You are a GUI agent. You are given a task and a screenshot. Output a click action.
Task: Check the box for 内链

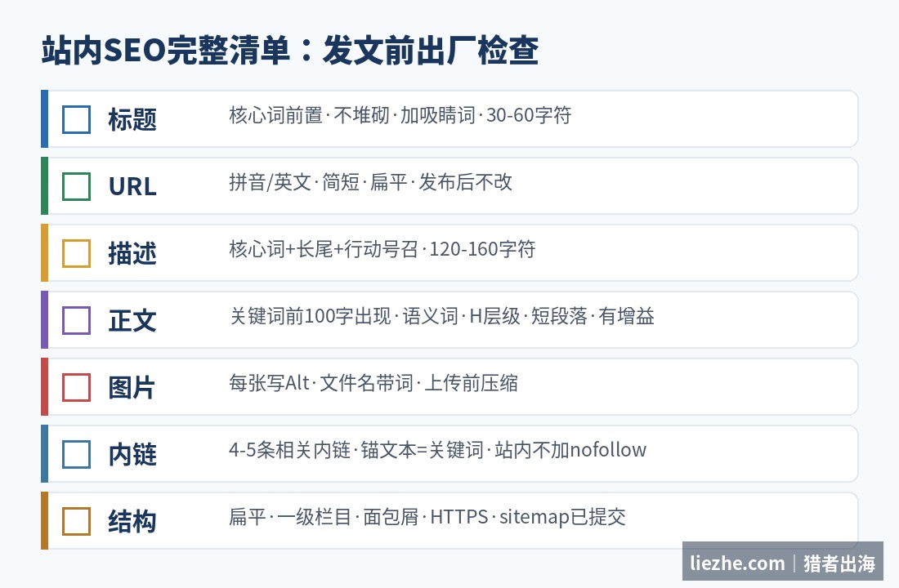76,454
